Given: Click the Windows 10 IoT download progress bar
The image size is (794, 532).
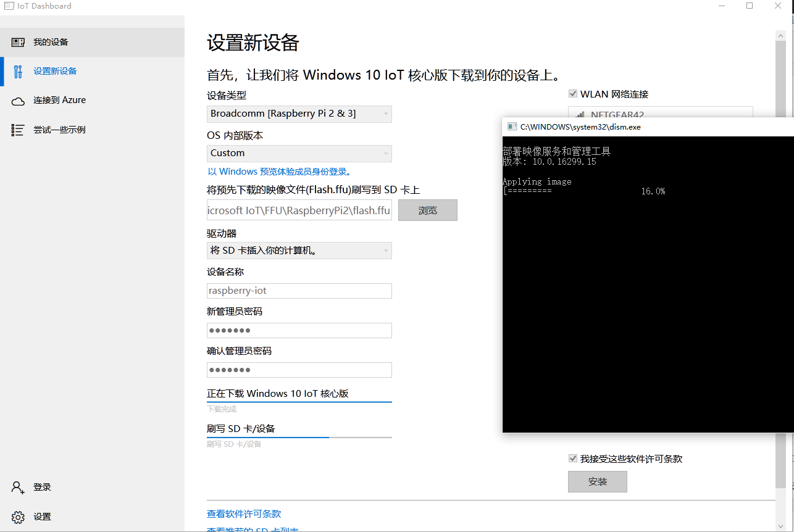Looking at the screenshot, I should point(299,402).
